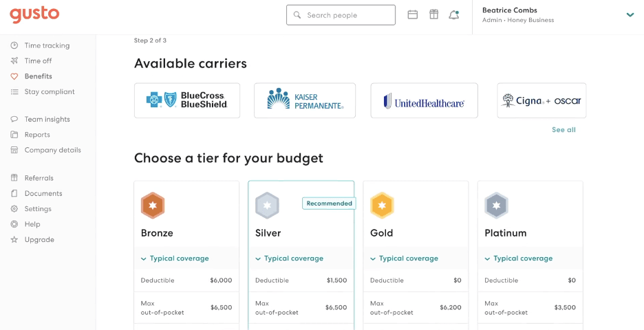Open the gift box icon
644x330 pixels.
point(433,14)
